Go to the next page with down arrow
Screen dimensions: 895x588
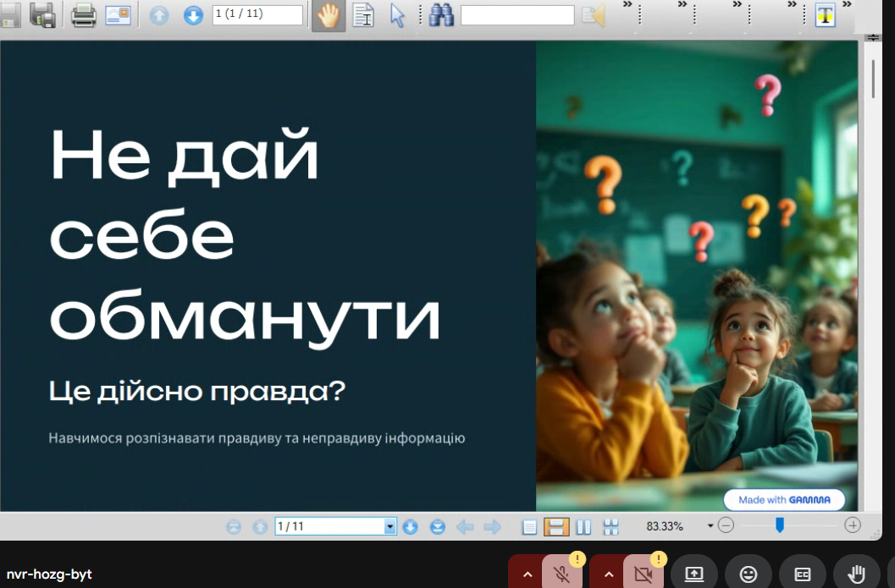[x=193, y=14]
